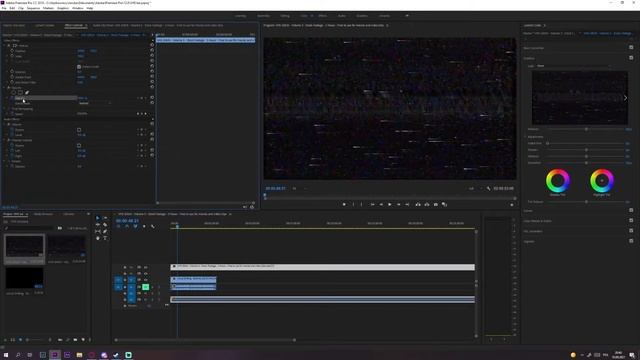The height and width of the screenshot is (360, 640).
Task: Collapse the Motion effect group
Action: pos(5,45)
